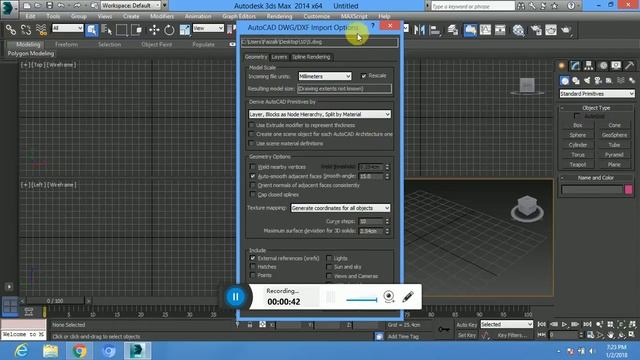Click the Auto Key button
This screenshot has width=640, height=360.
click(x=467, y=325)
